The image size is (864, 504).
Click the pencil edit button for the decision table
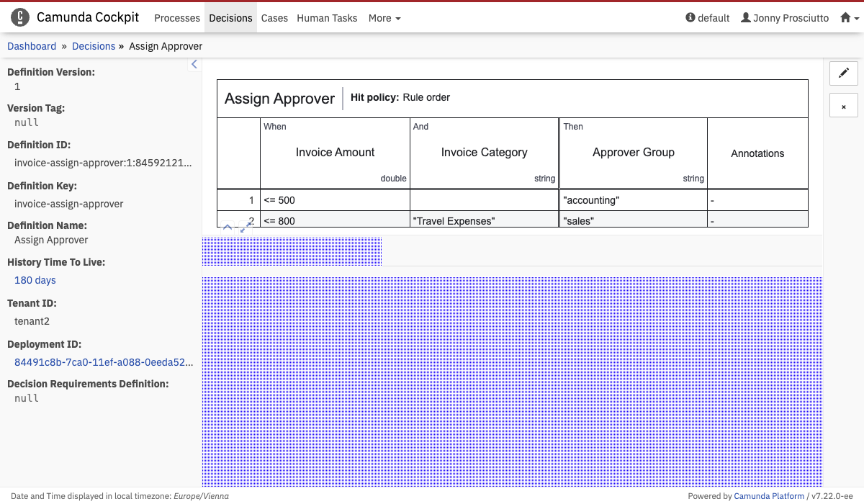pyautogui.click(x=844, y=73)
